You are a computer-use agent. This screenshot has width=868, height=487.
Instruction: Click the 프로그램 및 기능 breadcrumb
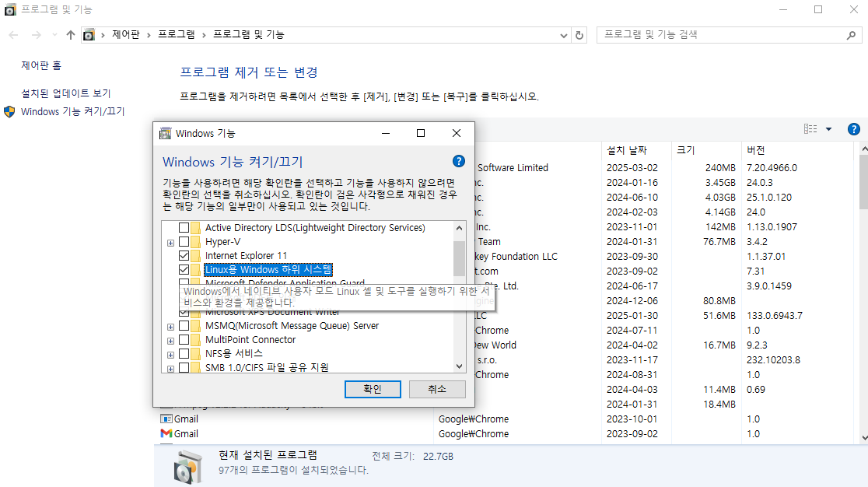[249, 34]
